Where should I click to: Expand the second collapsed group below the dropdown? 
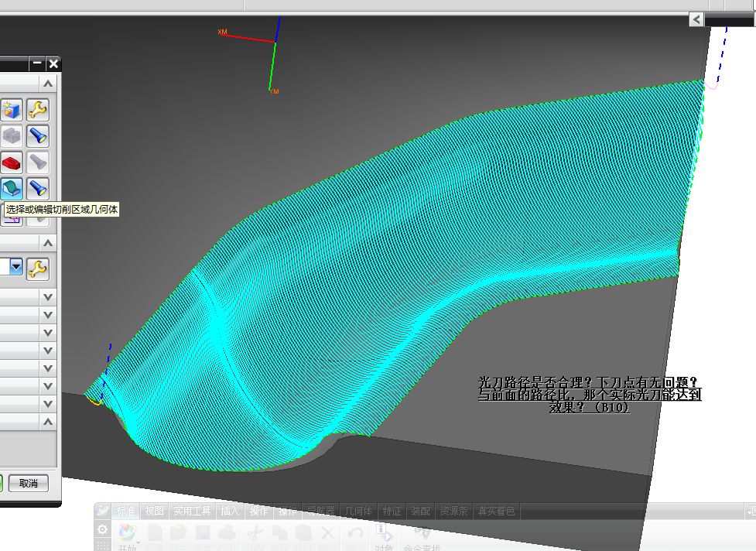pos(48,315)
